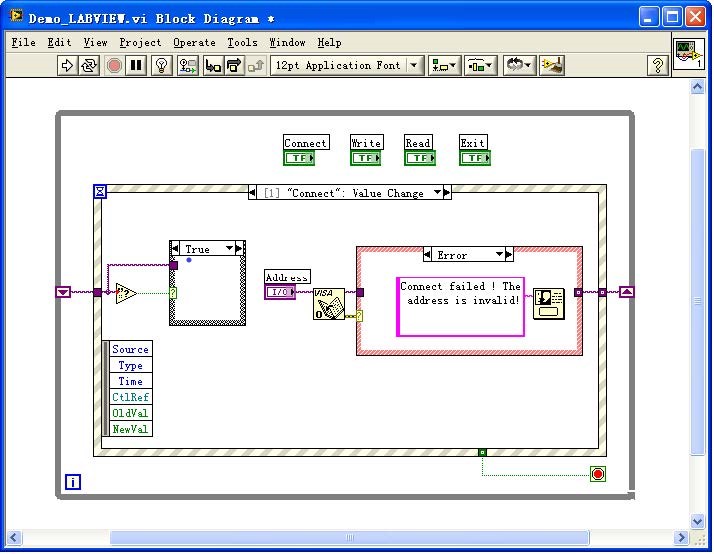Select CtlRef in event data node
The image size is (714, 554).
coord(130,397)
